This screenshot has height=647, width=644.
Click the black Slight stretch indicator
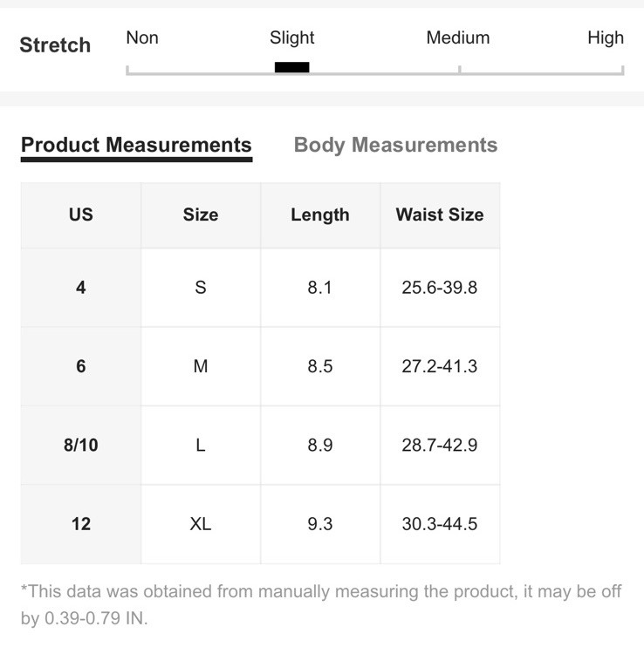coord(291,67)
